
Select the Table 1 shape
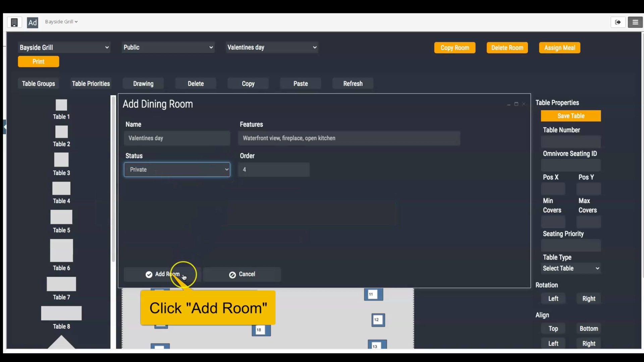(x=61, y=105)
